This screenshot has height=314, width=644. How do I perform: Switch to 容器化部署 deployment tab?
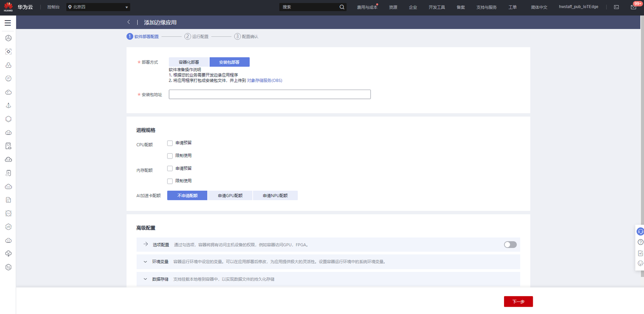188,62
